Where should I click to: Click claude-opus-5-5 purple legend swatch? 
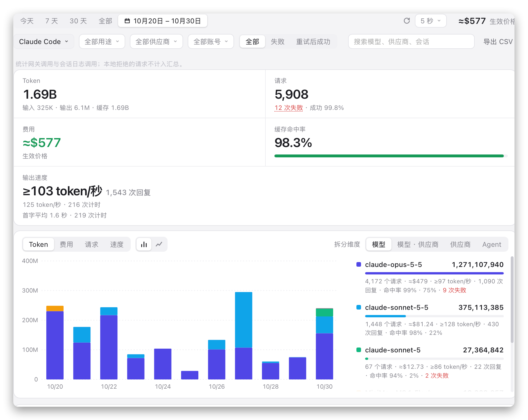click(x=359, y=264)
